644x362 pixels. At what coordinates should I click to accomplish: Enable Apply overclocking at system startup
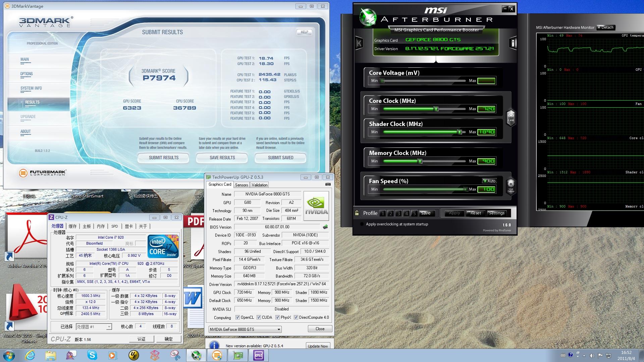[x=362, y=224]
